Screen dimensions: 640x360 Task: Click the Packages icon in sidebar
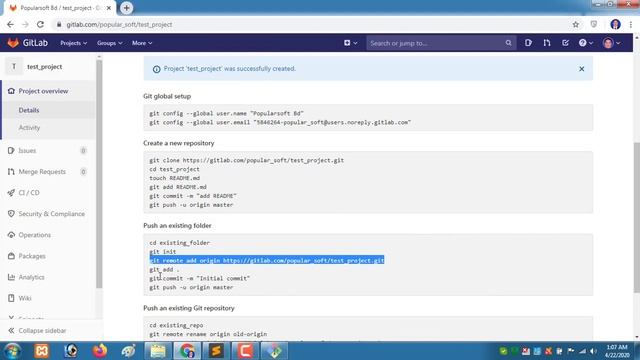point(11,256)
